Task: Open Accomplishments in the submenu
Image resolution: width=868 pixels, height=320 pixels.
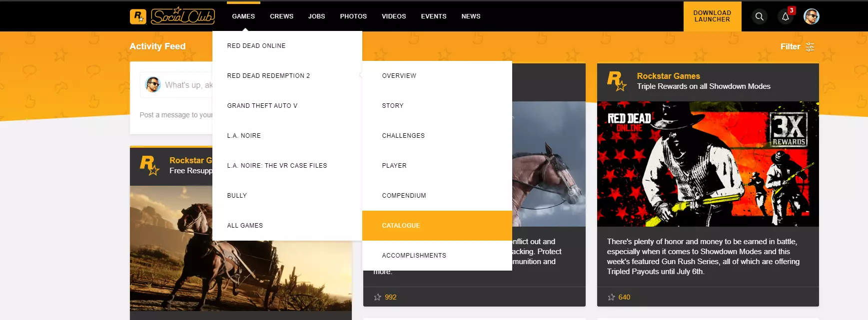Action: coord(437,256)
